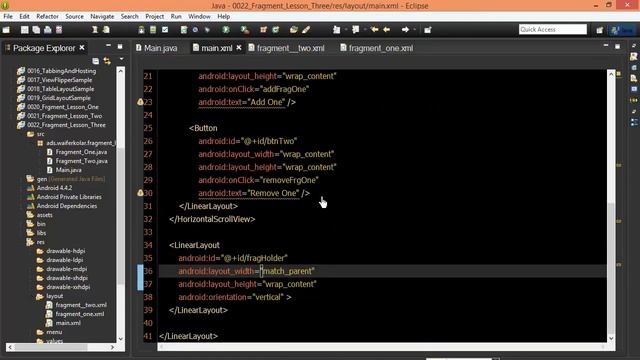The image size is (640, 360).
Task: Click the Forward navigation white arrow
Action: click(x=405, y=30)
